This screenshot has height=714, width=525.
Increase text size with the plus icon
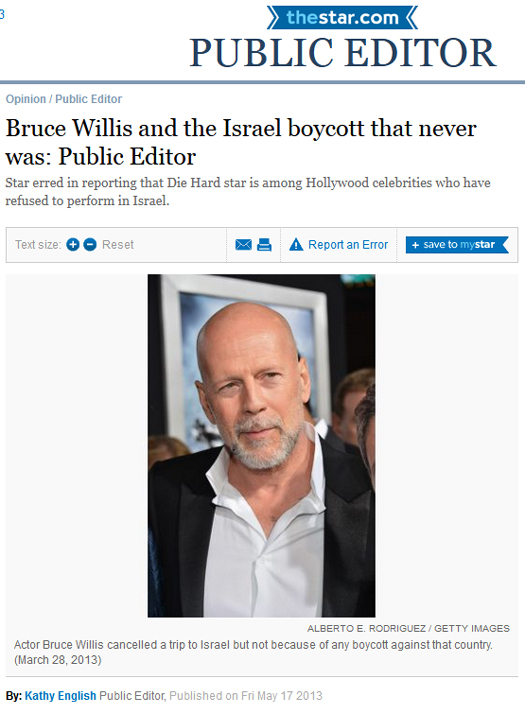click(73, 245)
